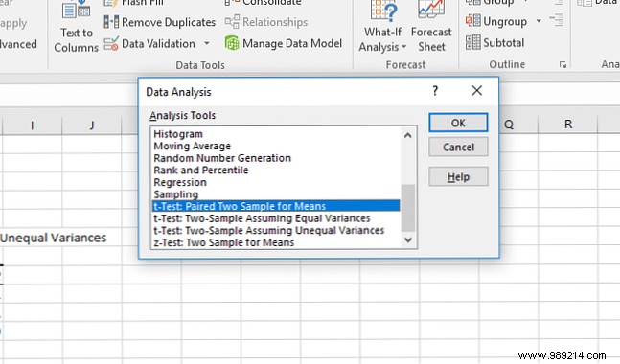
Task: Click the list scroll up arrow
Action: click(x=408, y=136)
